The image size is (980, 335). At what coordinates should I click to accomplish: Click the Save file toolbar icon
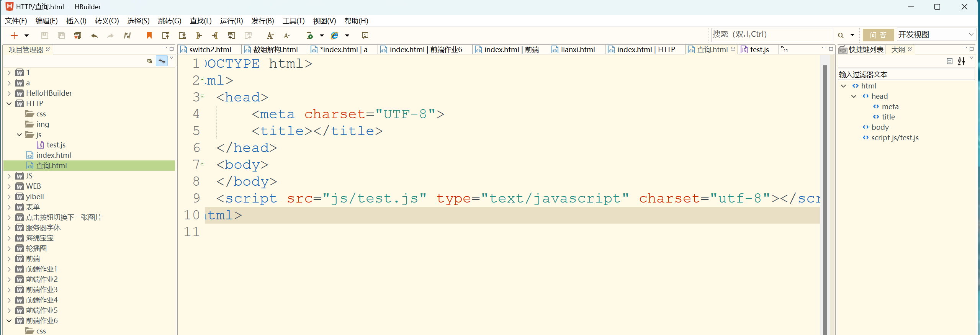45,36
